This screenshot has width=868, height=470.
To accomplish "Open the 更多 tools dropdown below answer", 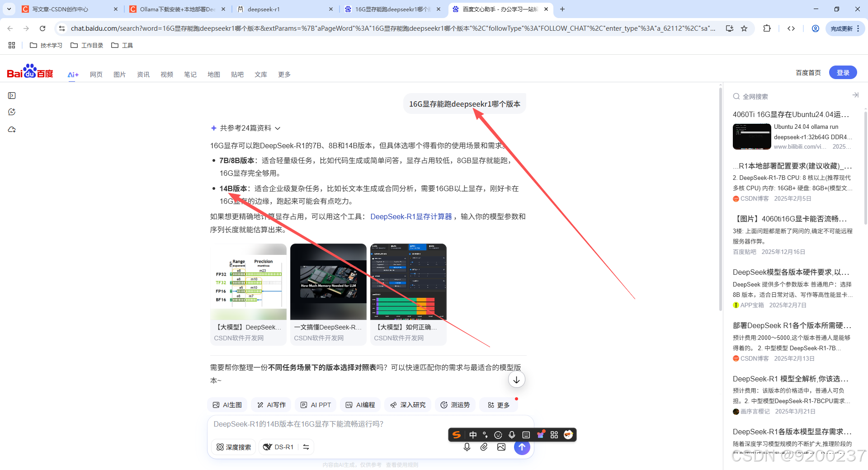I will pos(499,405).
